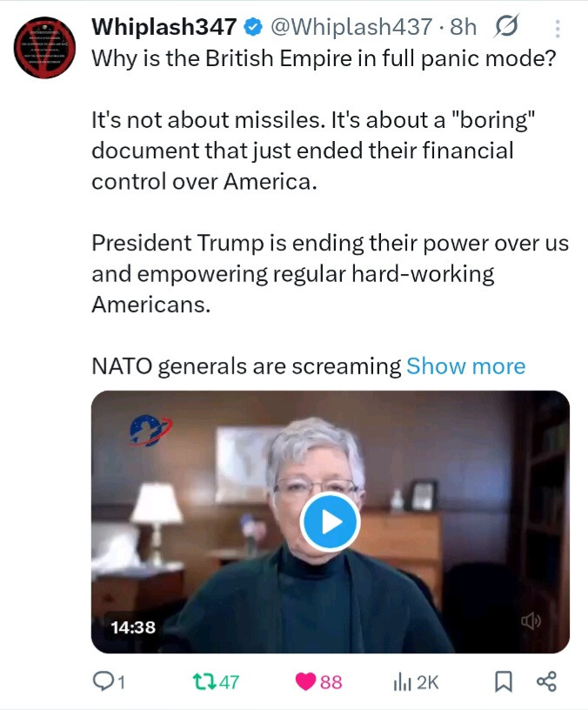Open the view analytics bar chart icon
This screenshot has height=710, width=588.
(401, 682)
